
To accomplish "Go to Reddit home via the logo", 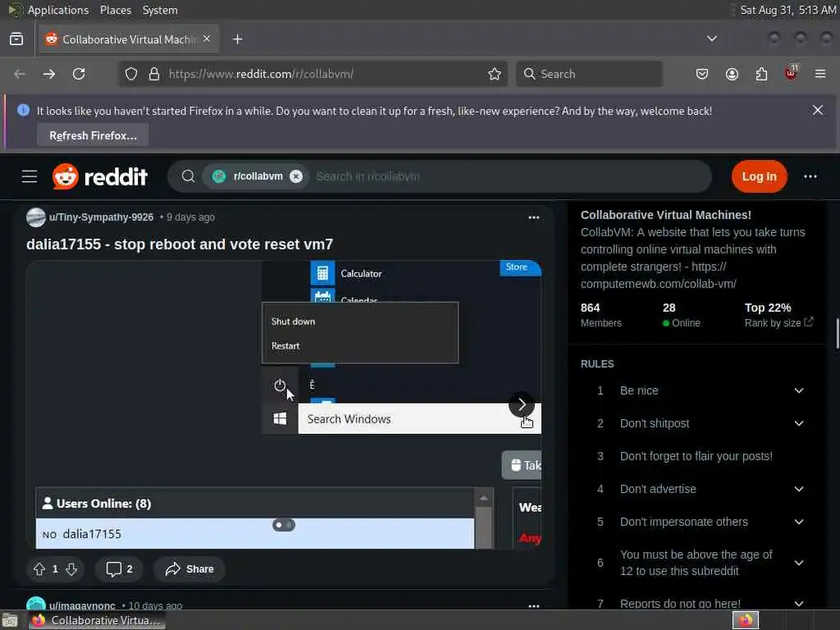I will click(99, 176).
